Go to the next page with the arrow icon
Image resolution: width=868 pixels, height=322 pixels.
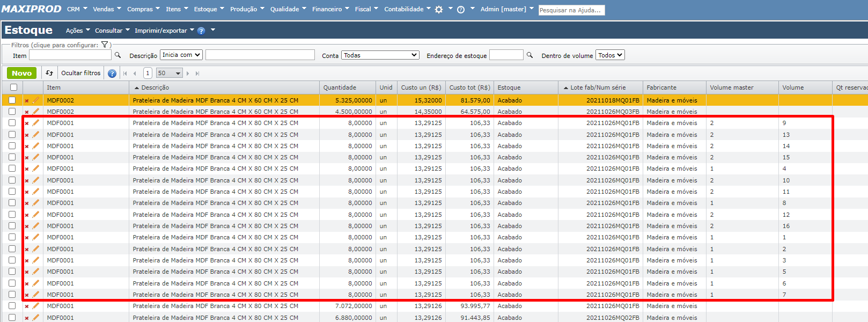pos(188,74)
